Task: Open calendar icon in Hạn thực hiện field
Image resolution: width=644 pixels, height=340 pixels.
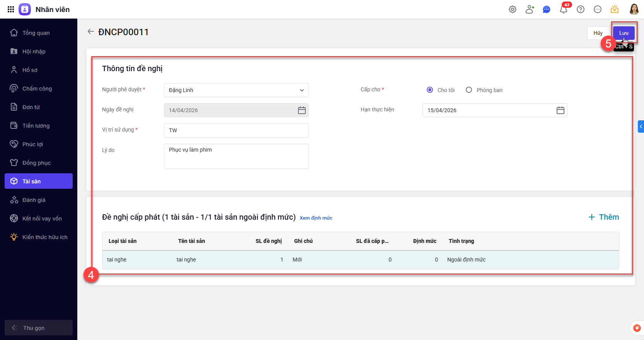Action: (x=560, y=110)
